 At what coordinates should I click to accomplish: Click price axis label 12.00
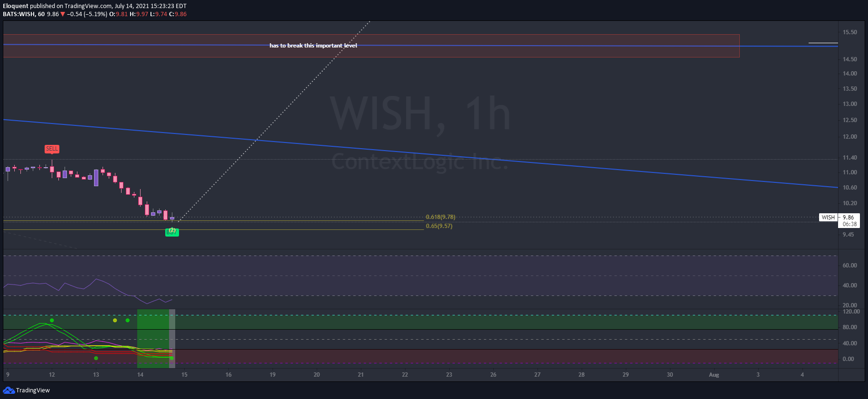click(850, 137)
